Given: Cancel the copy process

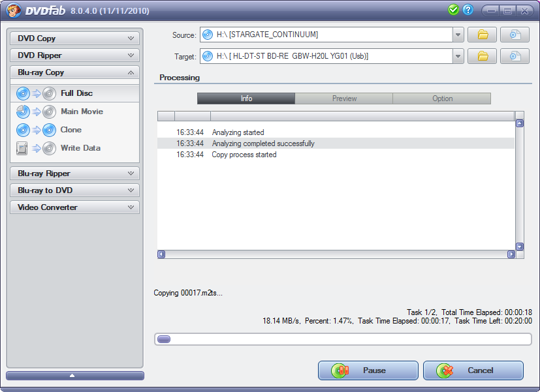Looking at the screenshot, I should (473, 370).
